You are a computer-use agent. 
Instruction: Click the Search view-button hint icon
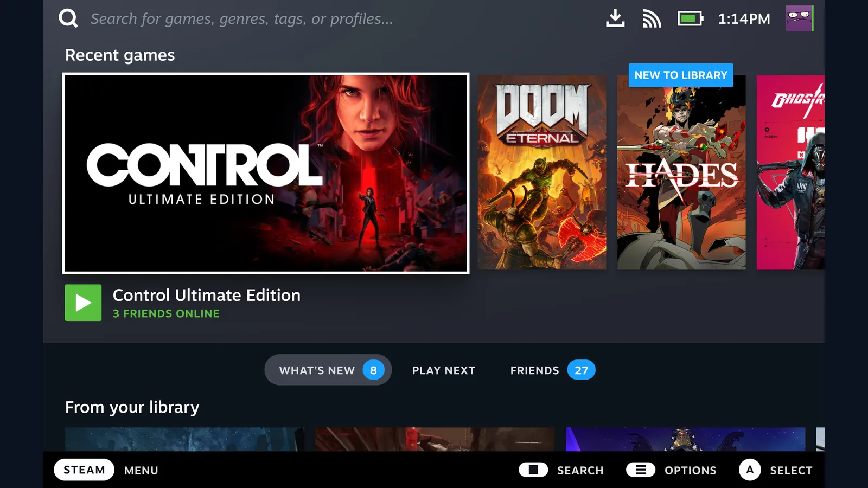pyautogui.click(x=533, y=470)
